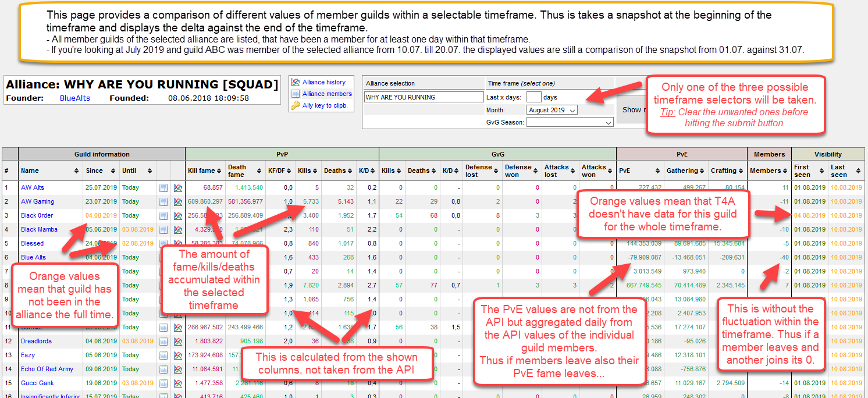Screen dimensions: 868x398
Task: Sort table by Kill fame column
Action: (x=205, y=170)
